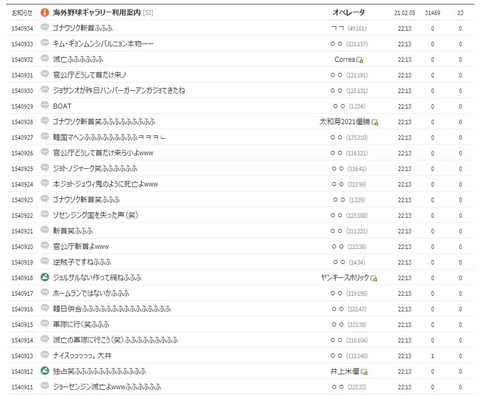
Task: Open post 官公庁どうして首だけ来ノ
Action: (x=90, y=75)
